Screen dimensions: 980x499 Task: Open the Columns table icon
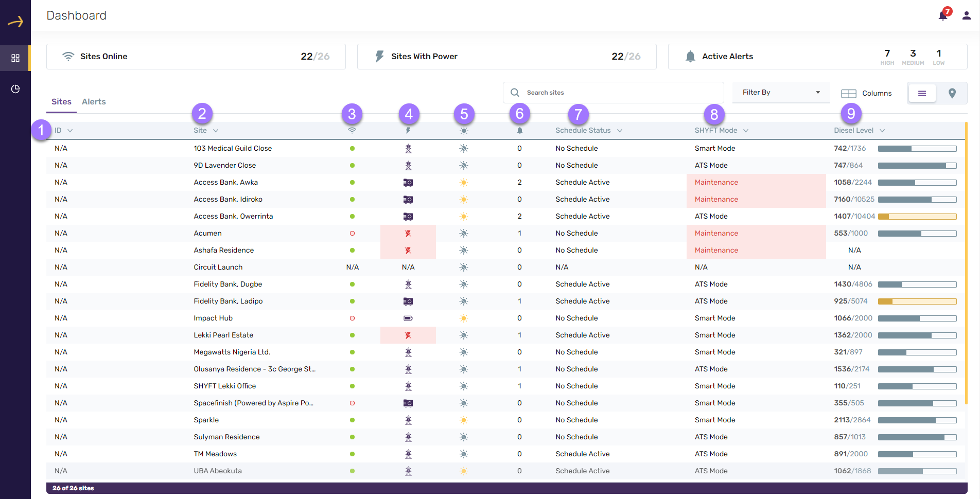(x=848, y=93)
